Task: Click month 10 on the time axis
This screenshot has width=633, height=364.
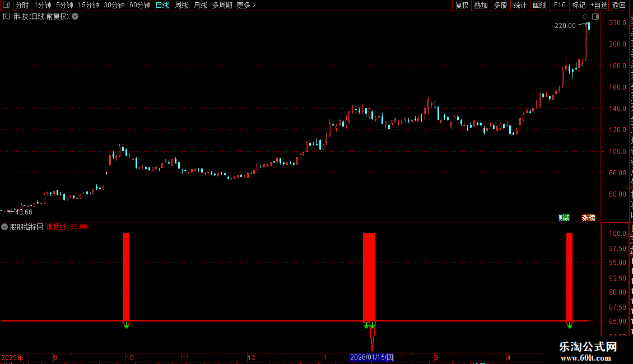Action: tap(129, 357)
